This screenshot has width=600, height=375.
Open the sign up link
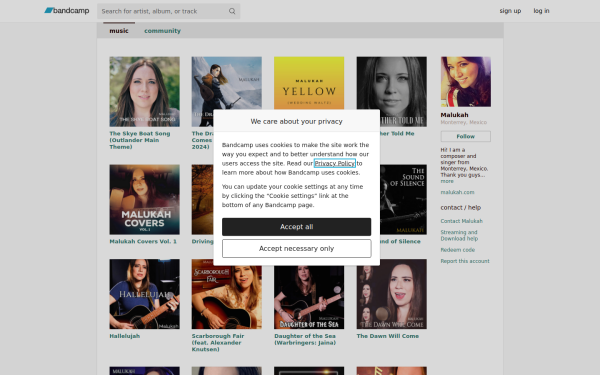[x=510, y=11]
